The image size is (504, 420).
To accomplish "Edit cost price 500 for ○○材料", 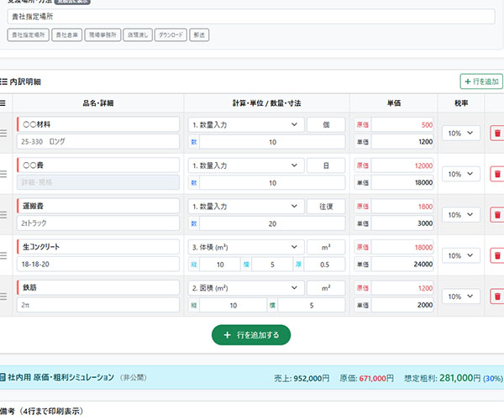I will 402,124.
